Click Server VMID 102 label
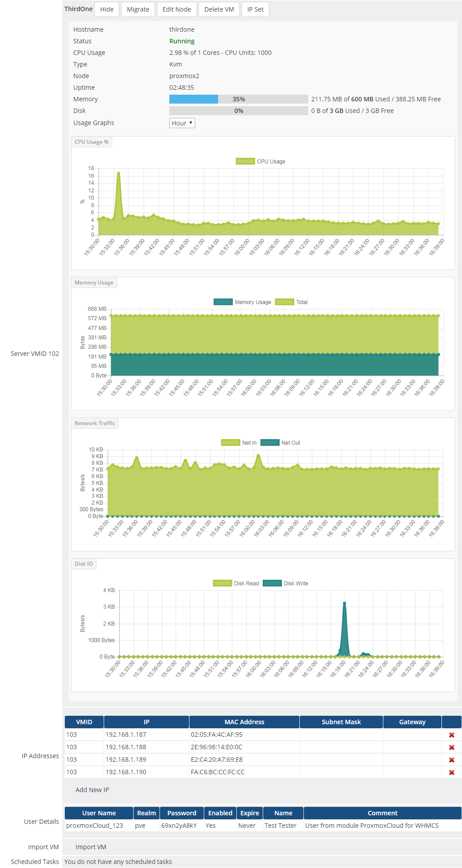 pos(35,354)
